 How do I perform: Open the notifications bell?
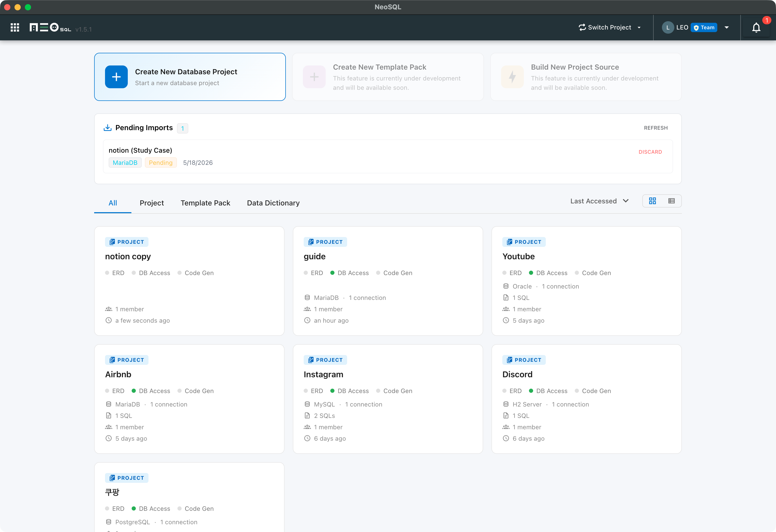[756, 27]
